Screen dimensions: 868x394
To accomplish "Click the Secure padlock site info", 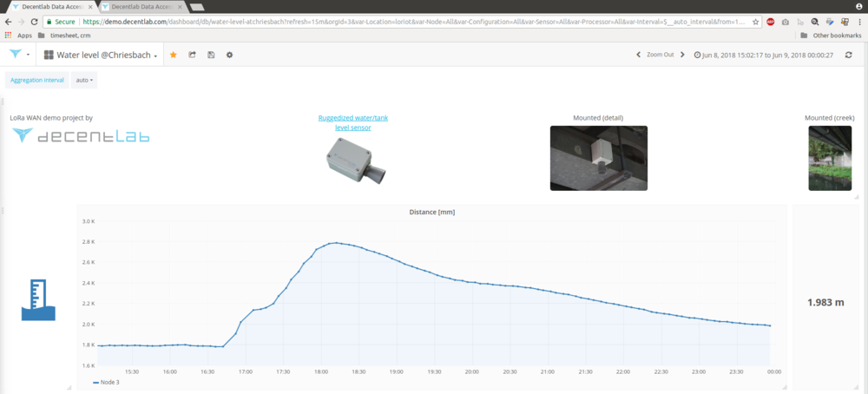I will click(x=62, y=23).
